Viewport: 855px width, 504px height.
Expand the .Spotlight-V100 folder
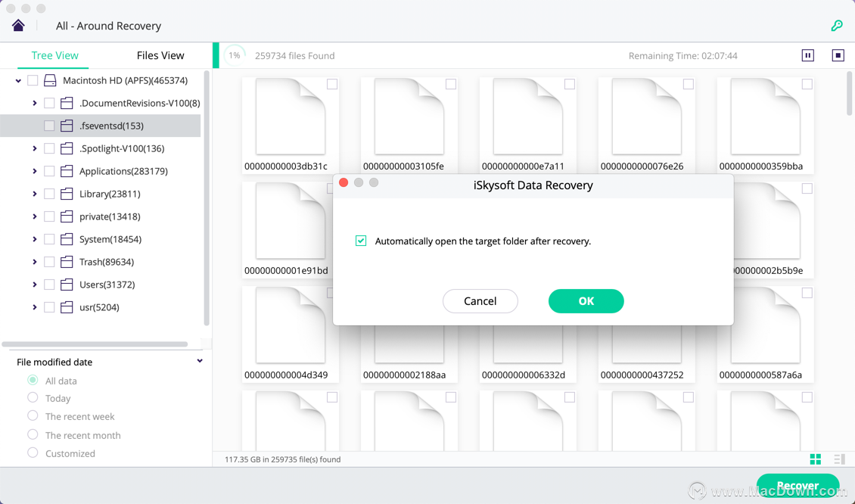pos(34,148)
